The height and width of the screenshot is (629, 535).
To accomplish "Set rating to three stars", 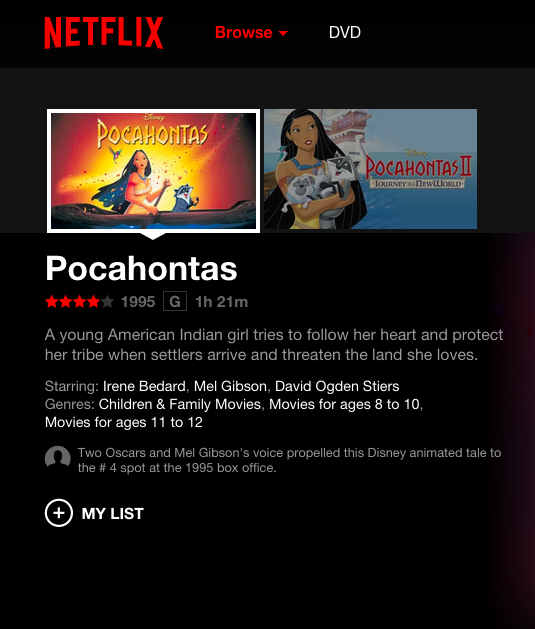I will 80,301.
